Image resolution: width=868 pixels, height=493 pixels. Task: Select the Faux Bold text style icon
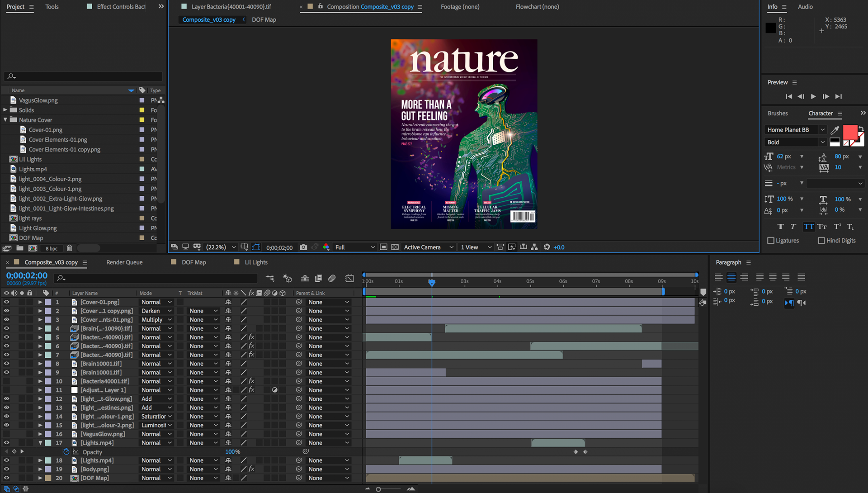point(780,227)
